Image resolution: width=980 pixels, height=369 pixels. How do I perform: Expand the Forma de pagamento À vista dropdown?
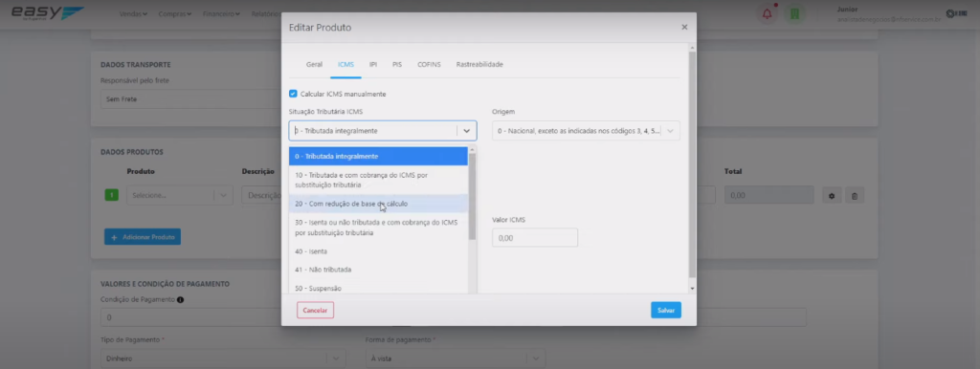pos(455,359)
